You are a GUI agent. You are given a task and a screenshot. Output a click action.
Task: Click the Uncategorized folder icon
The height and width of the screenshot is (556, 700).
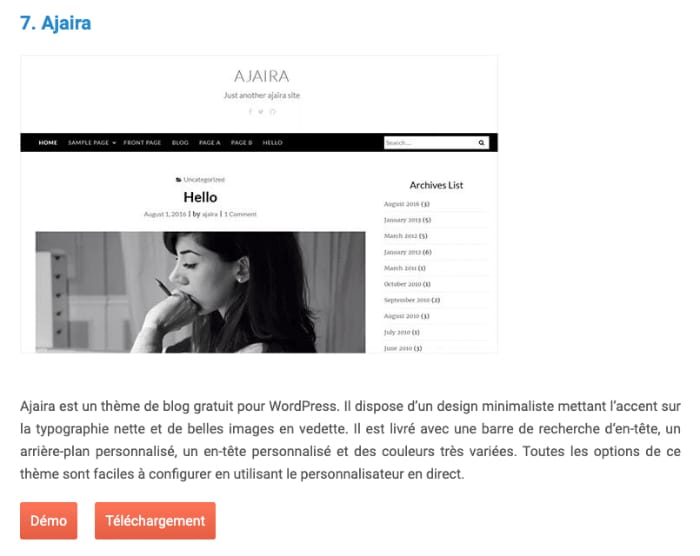(x=178, y=180)
